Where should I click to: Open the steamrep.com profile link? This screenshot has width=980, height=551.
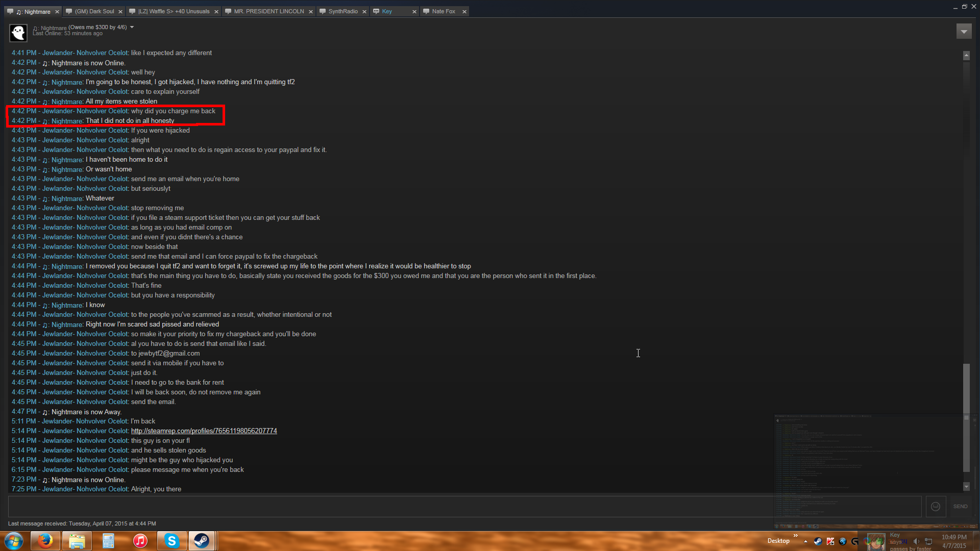(x=204, y=431)
